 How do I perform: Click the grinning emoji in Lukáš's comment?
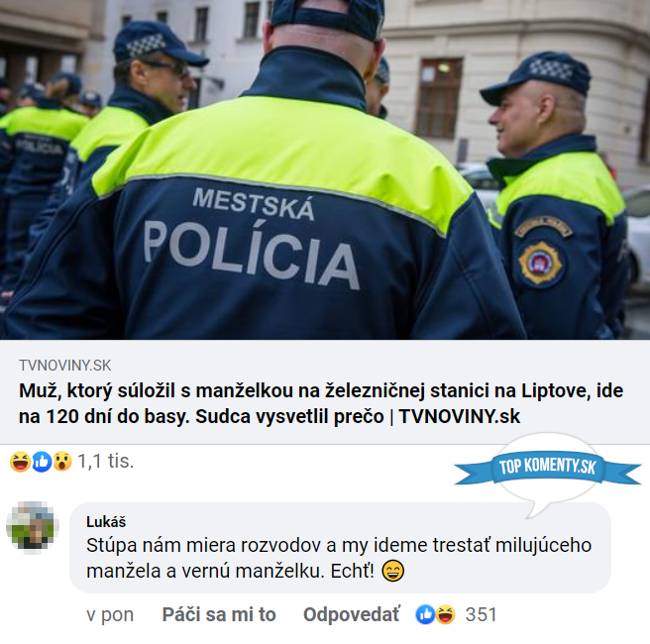tap(392, 571)
